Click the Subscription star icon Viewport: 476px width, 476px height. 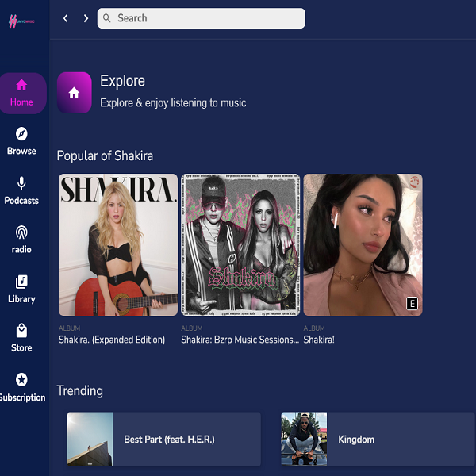(x=21, y=379)
